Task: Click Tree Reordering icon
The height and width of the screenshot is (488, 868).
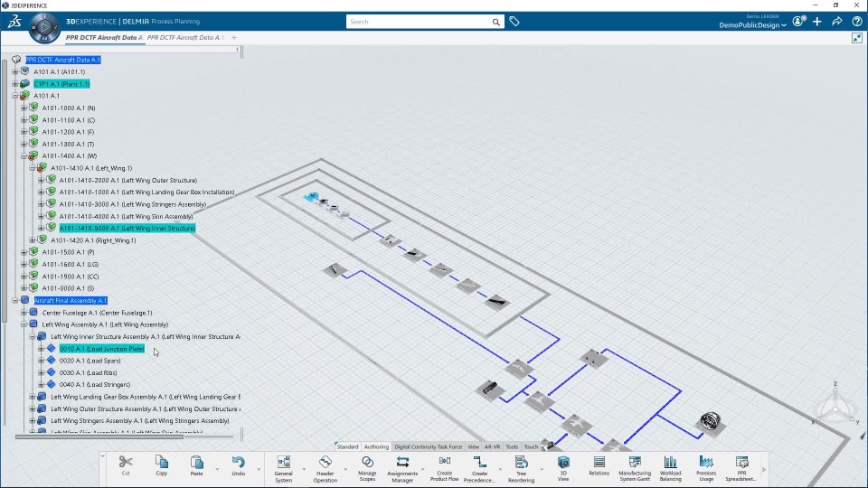Action: click(521, 462)
